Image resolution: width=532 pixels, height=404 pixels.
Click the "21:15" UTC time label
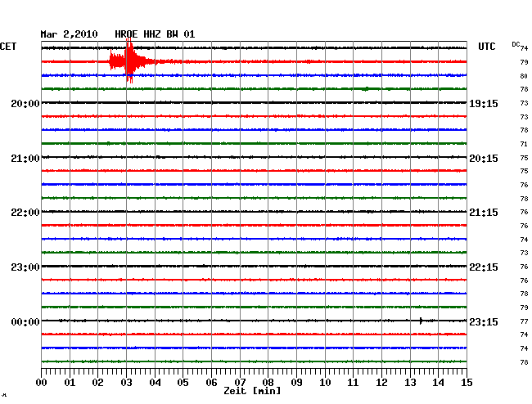pyautogui.click(x=484, y=213)
